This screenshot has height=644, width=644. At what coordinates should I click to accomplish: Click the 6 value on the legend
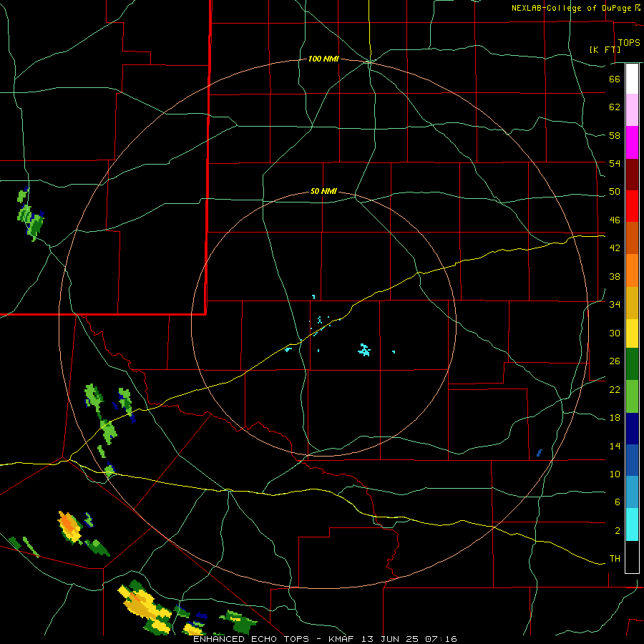tap(618, 502)
